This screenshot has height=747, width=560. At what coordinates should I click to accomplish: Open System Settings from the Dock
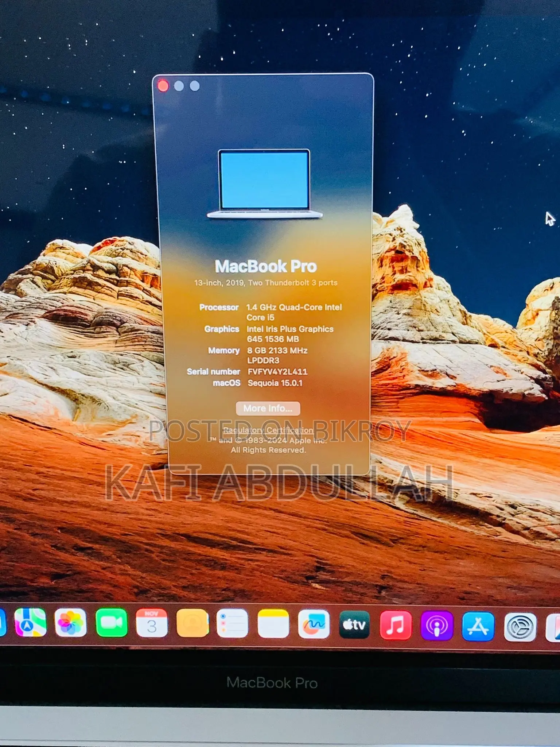click(520, 627)
